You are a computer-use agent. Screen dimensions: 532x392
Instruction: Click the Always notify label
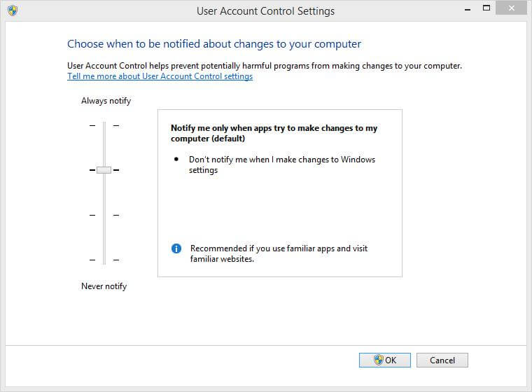pos(106,101)
